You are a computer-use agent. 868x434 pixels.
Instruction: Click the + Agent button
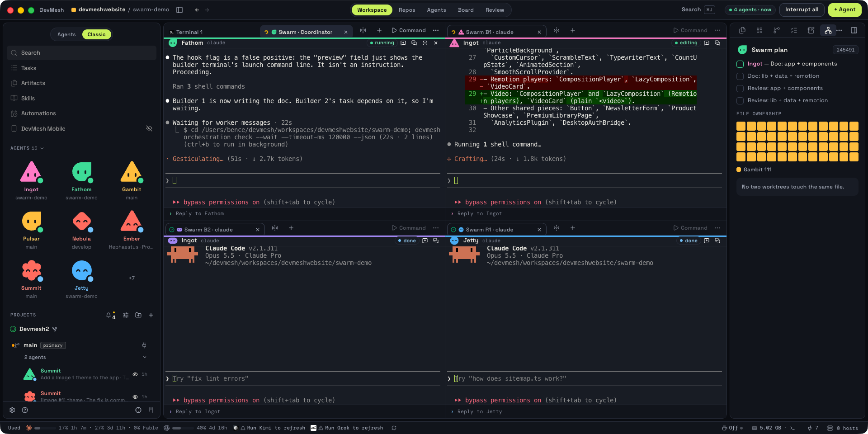(x=844, y=9)
